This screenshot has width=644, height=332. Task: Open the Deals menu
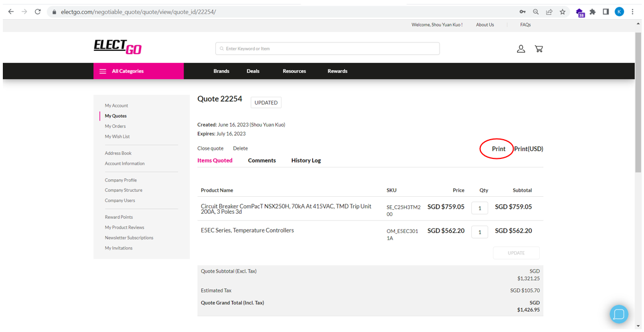click(253, 71)
